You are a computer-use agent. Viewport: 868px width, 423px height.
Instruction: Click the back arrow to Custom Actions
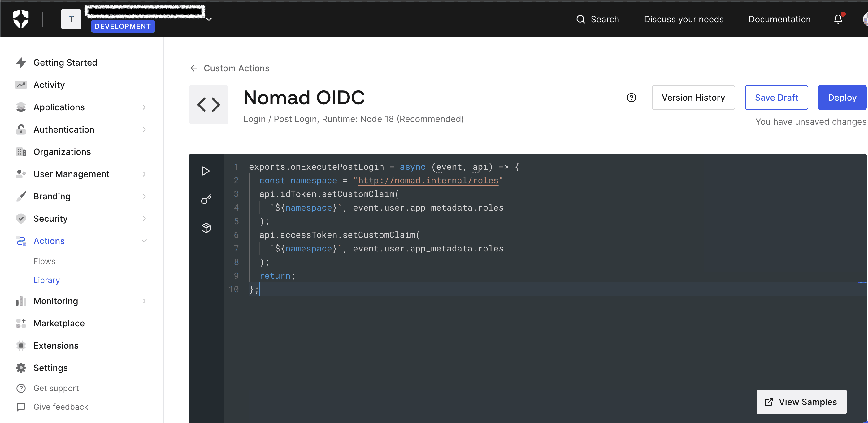[x=194, y=68]
